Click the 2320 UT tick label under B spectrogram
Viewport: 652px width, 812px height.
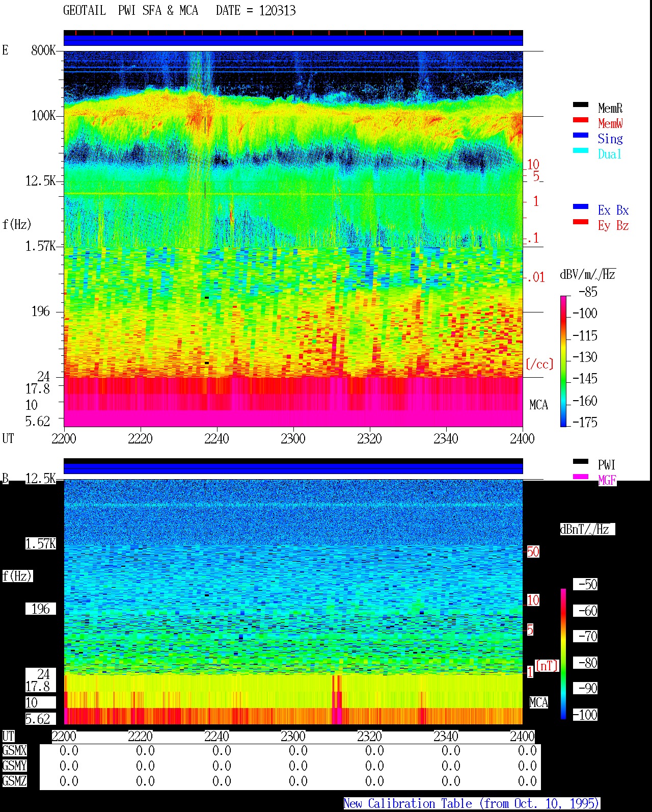click(x=369, y=736)
